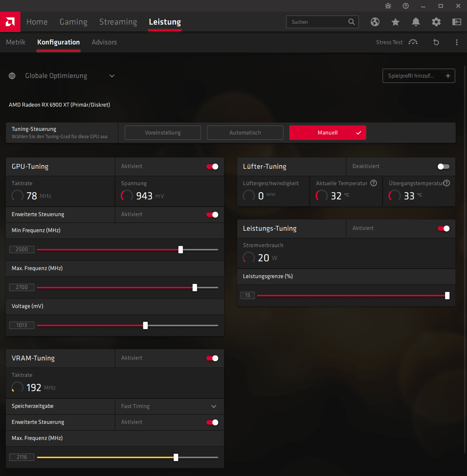Viewport: 467px width, 476px height.
Task: Open the Home tab
Action: (37, 22)
